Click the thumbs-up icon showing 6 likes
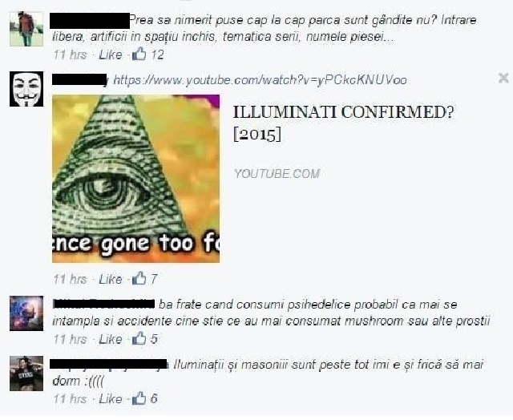Viewport: 513px width, 420px height. tap(139, 398)
